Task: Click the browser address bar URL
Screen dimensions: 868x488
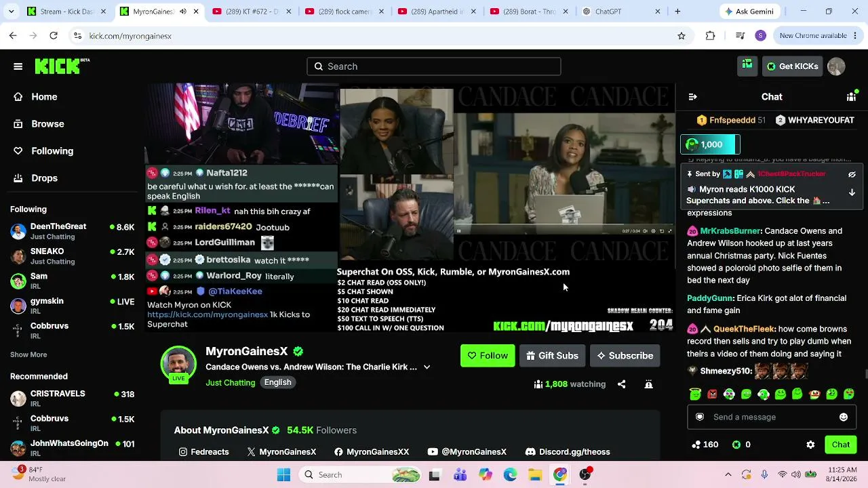Action: [x=130, y=36]
